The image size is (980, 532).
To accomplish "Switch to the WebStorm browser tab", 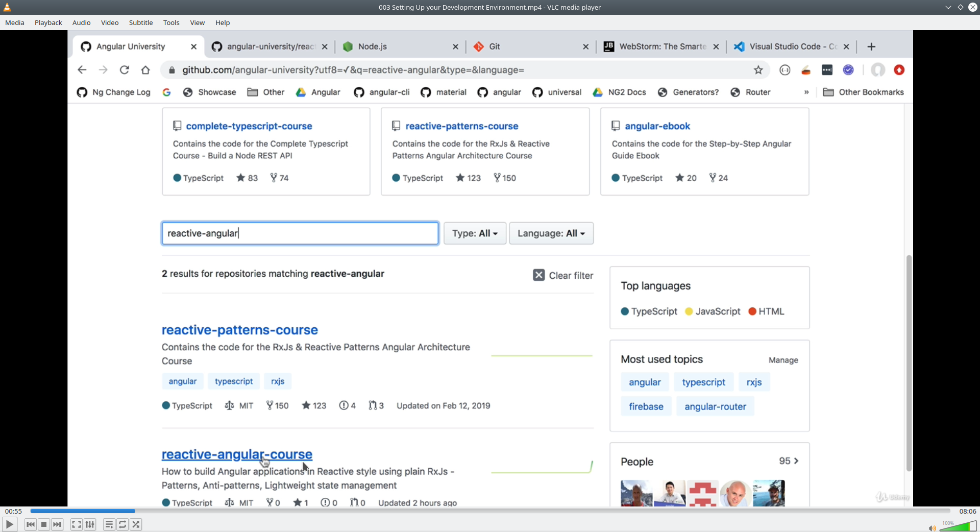I will pos(661,46).
